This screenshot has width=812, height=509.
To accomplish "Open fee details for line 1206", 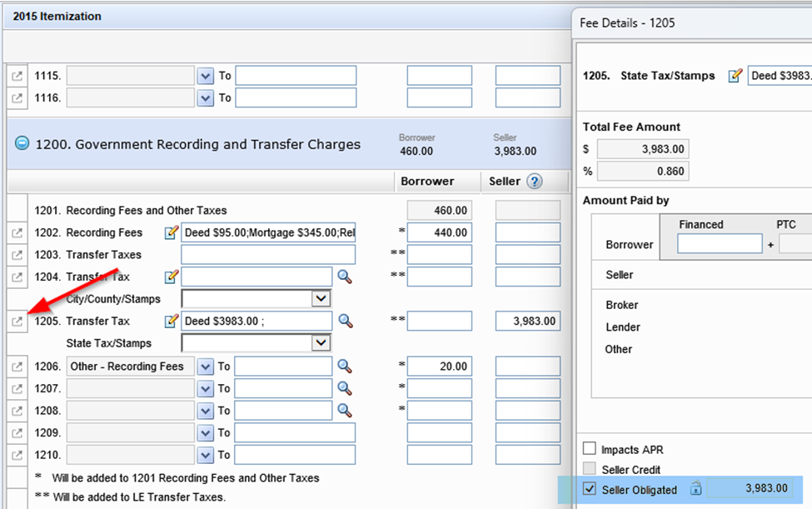I will pyautogui.click(x=17, y=367).
